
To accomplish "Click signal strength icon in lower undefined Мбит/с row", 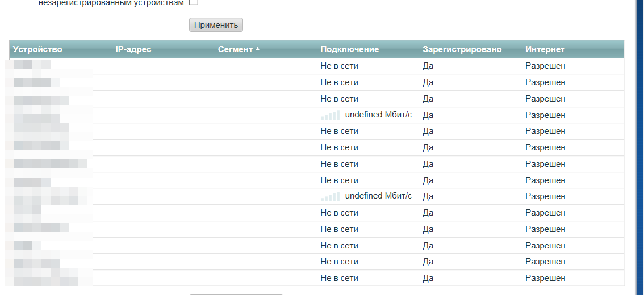I will coord(330,196).
